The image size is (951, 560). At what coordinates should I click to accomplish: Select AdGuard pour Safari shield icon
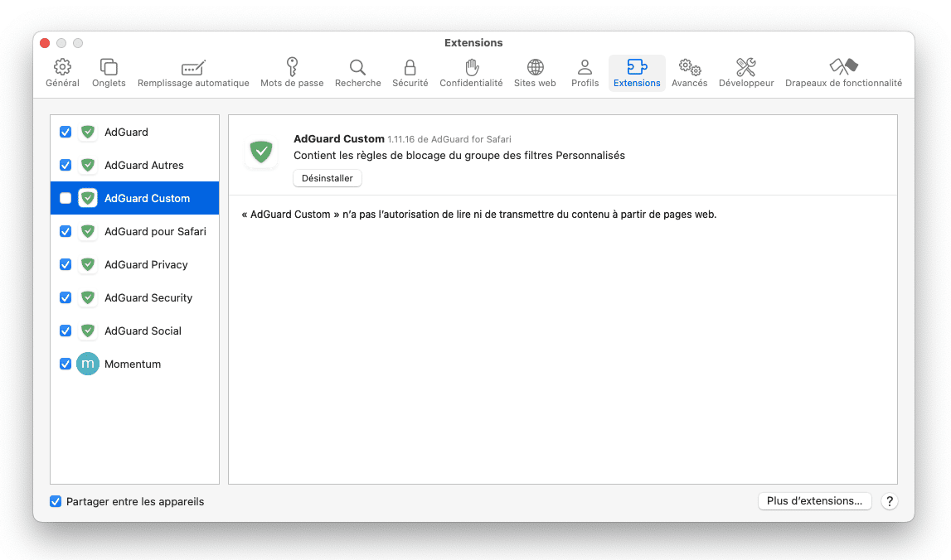click(88, 231)
